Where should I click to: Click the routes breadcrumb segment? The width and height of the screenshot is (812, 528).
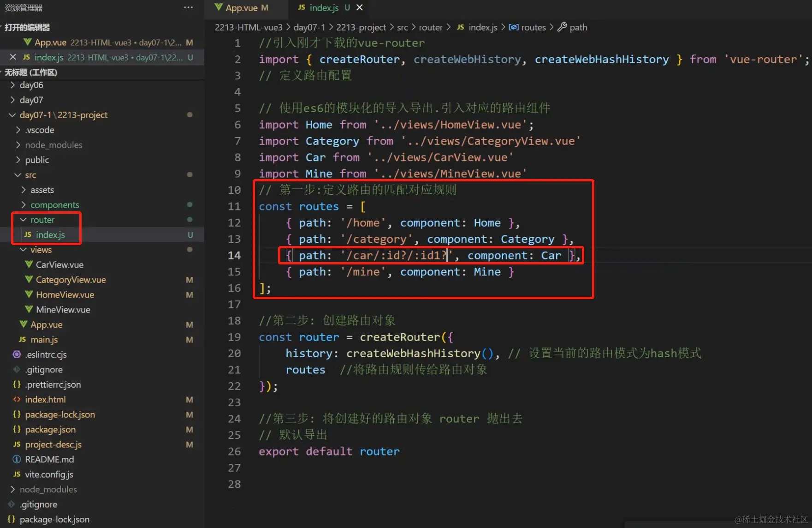point(533,27)
